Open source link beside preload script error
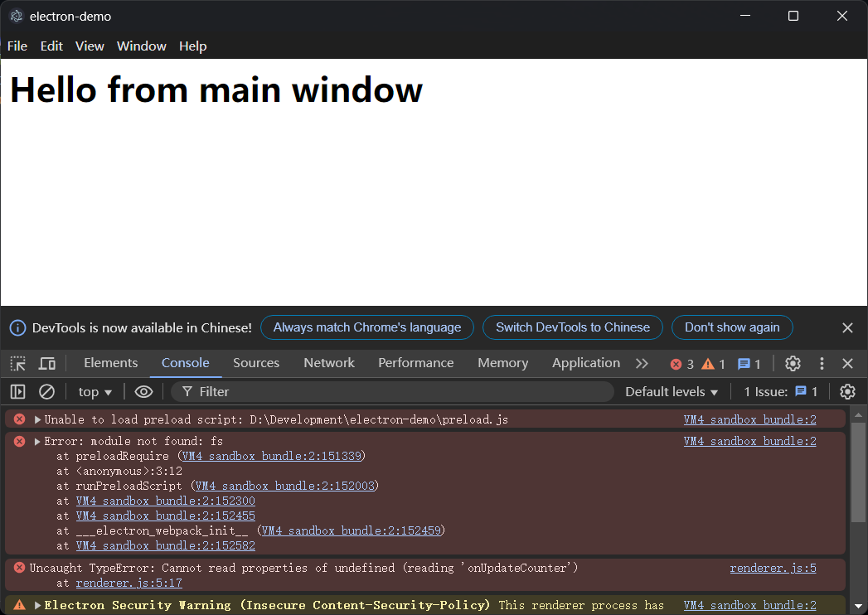This screenshot has height=615, width=868. click(x=749, y=419)
